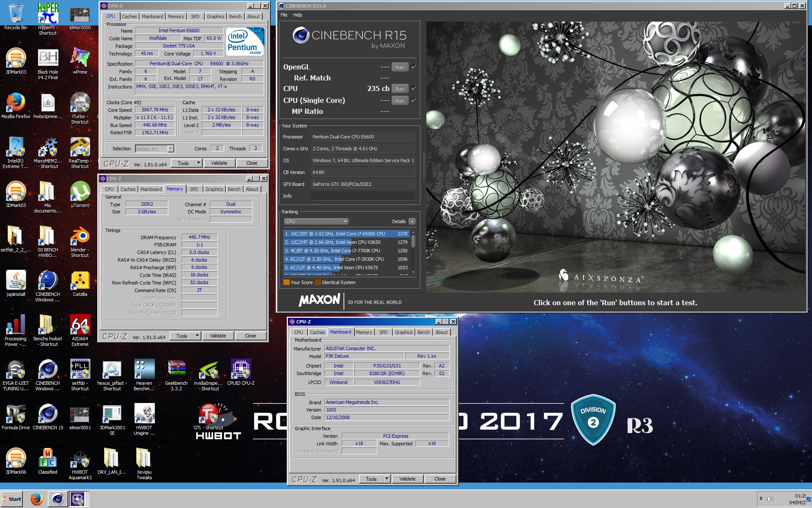Click Firefox icon in taskbar
812x508 pixels.
[37, 499]
